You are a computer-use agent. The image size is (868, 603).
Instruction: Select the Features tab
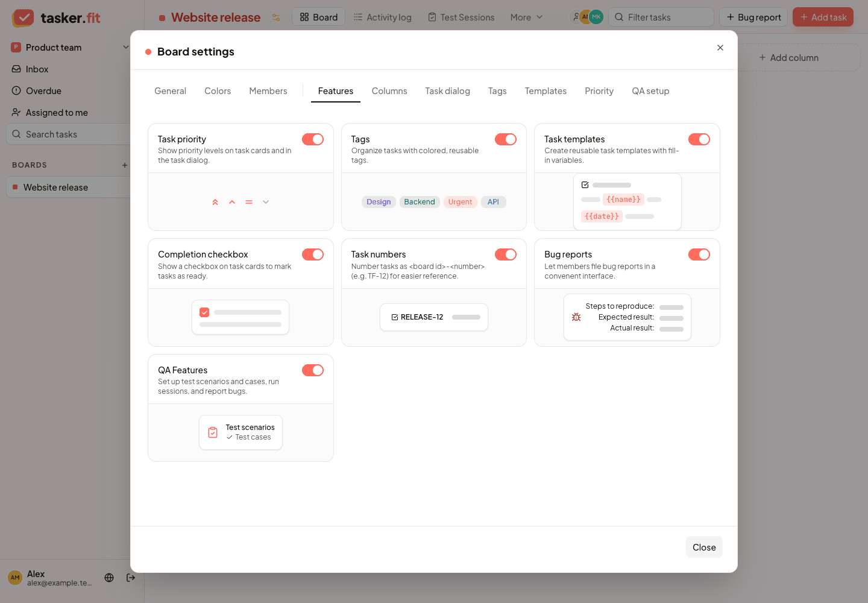click(336, 91)
